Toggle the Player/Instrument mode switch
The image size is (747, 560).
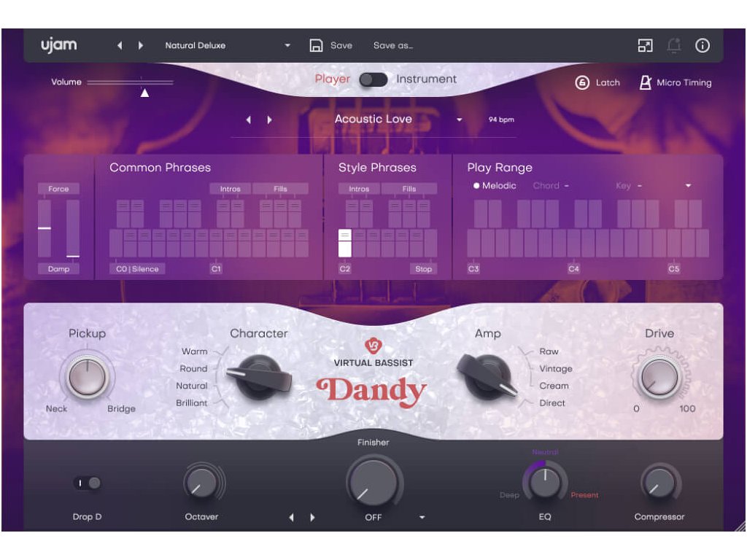[373, 79]
